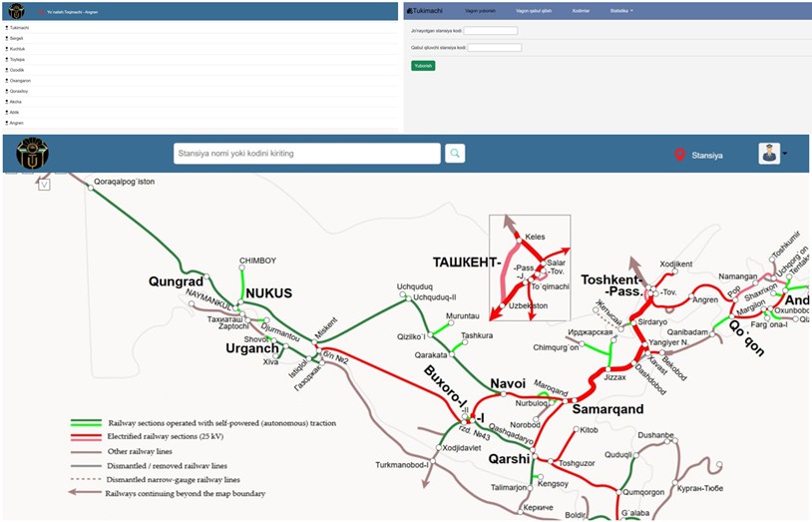Image resolution: width=812 pixels, height=522 pixels.
Task: Open the Vagon yuborish menu item
Action: click(480, 11)
